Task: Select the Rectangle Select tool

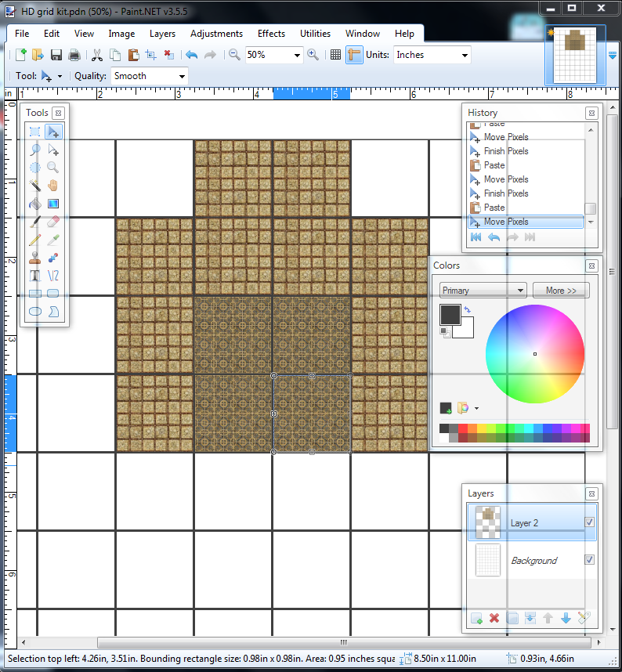Action: pos(35,132)
